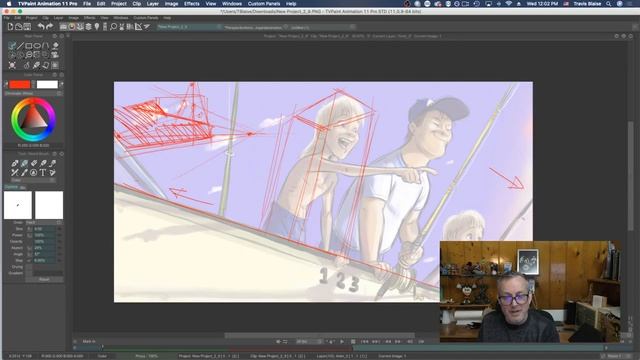Select the straight Line shape tool

click(20, 46)
